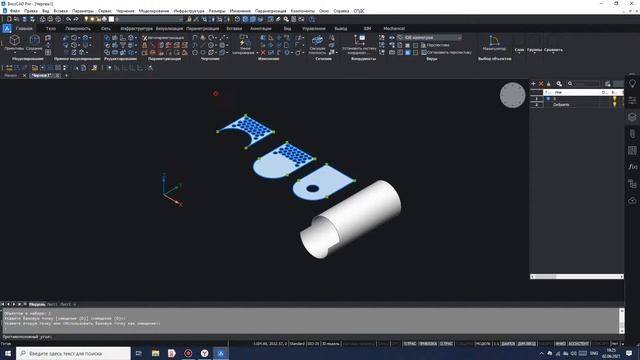
Task: Open the Файл menu
Action: (x=15, y=11)
